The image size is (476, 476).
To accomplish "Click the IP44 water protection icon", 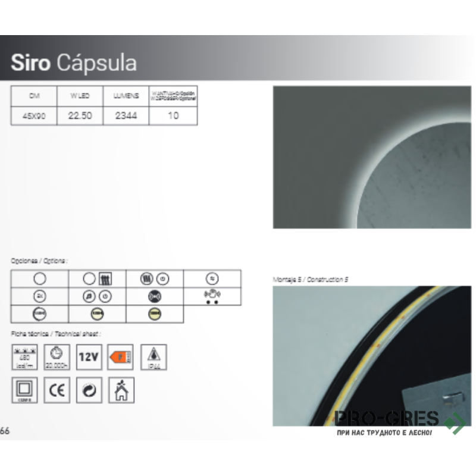I will [154, 357].
